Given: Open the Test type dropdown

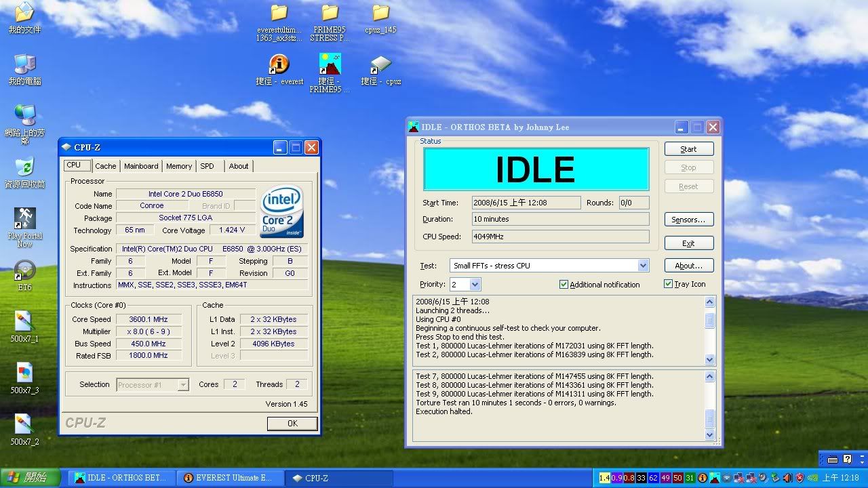Looking at the screenshot, I should tap(643, 266).
